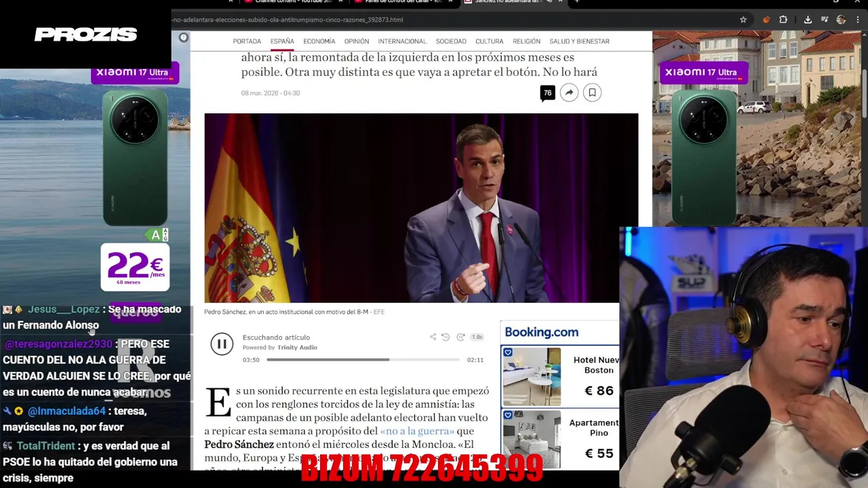The image size is (868, 488).
Task: Click the energy label A icon in the ad
Action: [157, 235]
